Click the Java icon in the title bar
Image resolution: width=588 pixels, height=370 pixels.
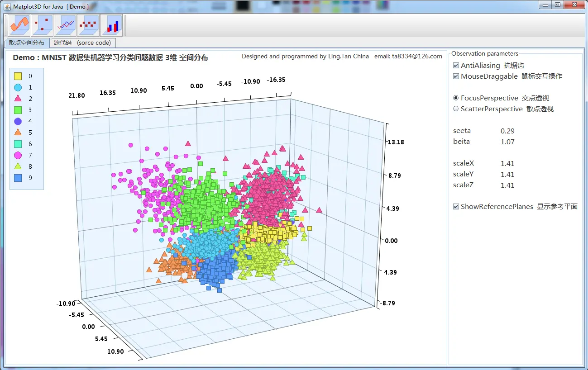pos(7,6)
